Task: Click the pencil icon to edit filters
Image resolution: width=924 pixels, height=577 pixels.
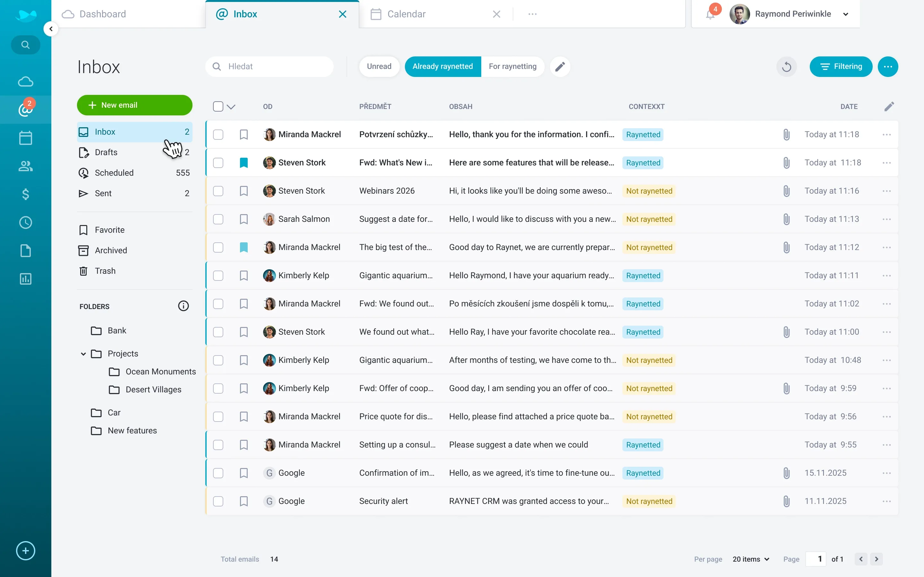Action: (560, 66)
